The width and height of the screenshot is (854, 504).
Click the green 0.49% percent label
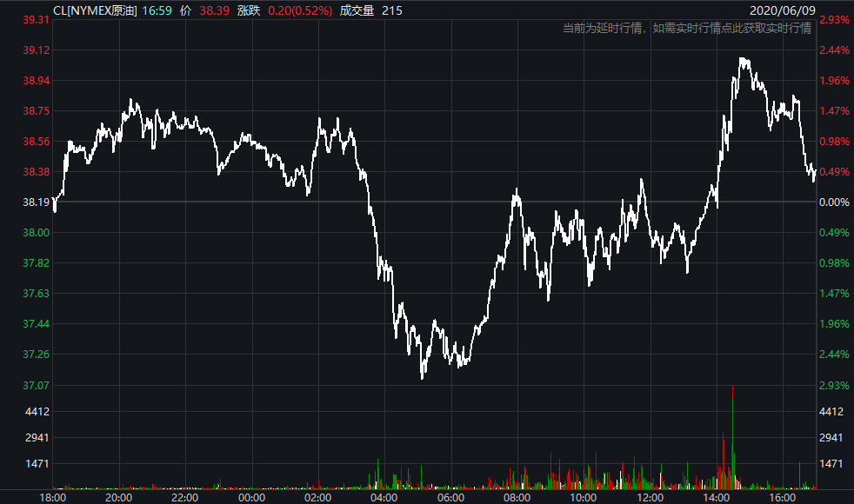[834, 233]
